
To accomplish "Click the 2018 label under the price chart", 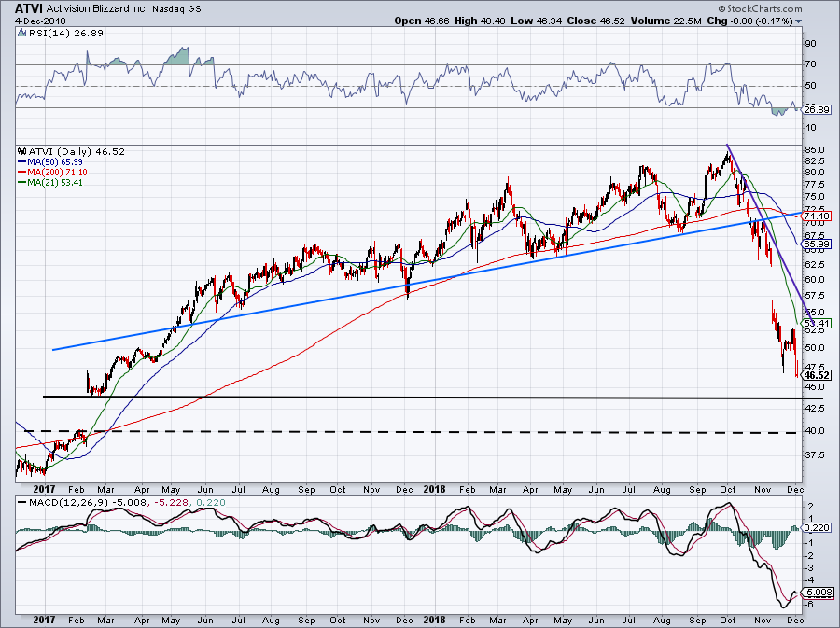I will (434, 489).
